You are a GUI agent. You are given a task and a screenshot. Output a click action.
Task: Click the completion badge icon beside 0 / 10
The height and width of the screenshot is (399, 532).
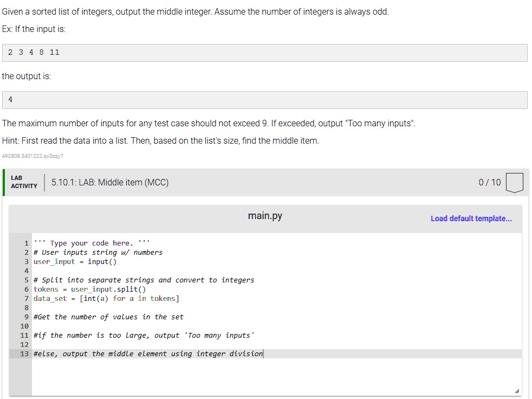pos(514,183)
